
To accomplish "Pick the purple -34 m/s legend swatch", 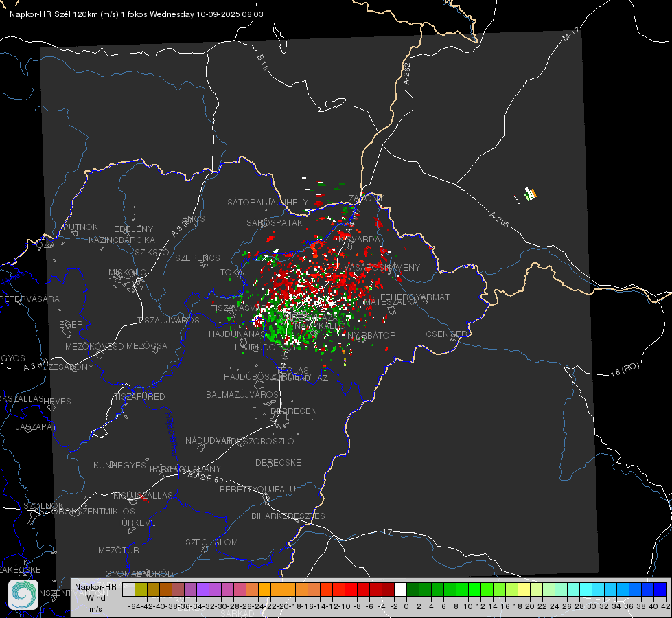I will click(202, 589).
